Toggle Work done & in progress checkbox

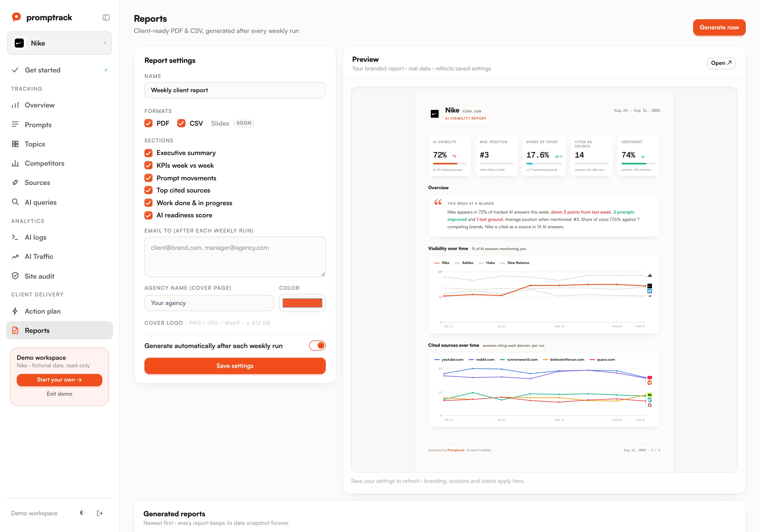click(x=149, y=203)
